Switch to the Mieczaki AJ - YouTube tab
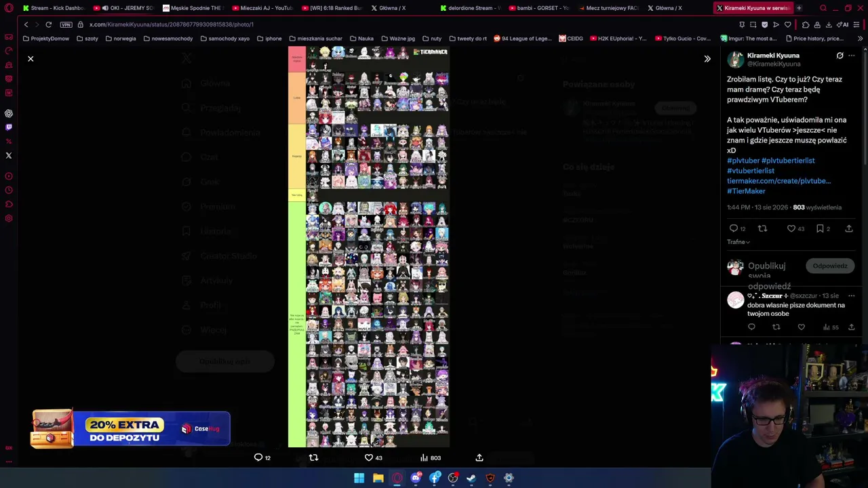The width and height of the screenshot is (868, 488). click(x=262, y=8)
